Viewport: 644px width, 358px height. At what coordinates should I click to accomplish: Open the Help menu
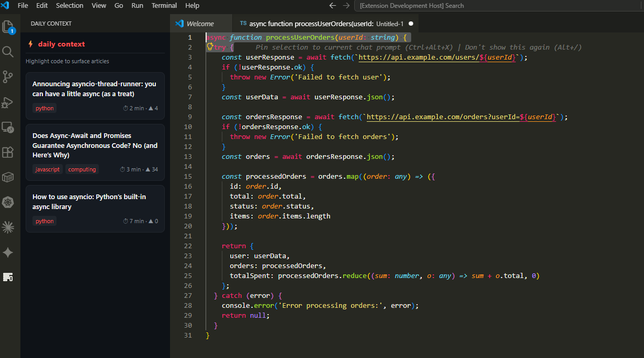coord(193,5)
